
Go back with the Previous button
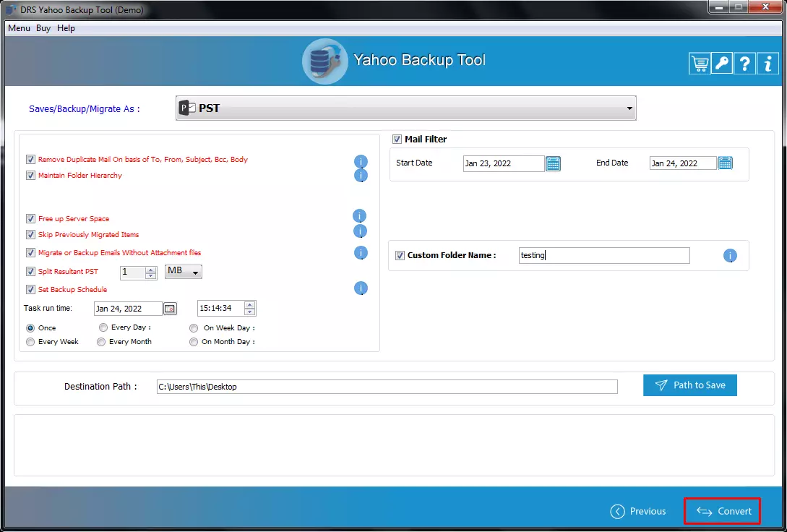point(638,512)
